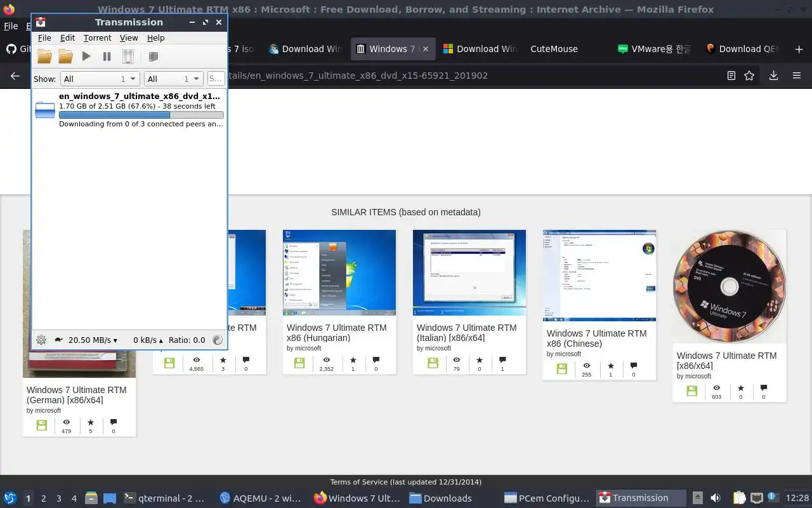Screen dimensions: 812x508
Task: Open Transmission Edit menu
Action: pyautogui.click(x=67, y=38)
